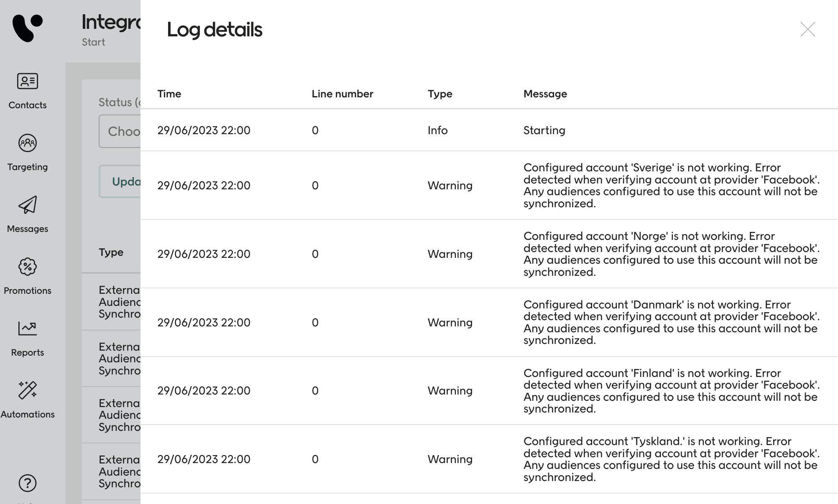Close the Log details panel

pyautogui.click(x=808, y=29)
